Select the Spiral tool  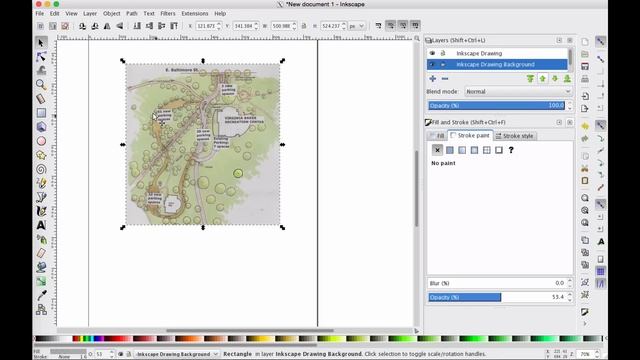(41, 169)
